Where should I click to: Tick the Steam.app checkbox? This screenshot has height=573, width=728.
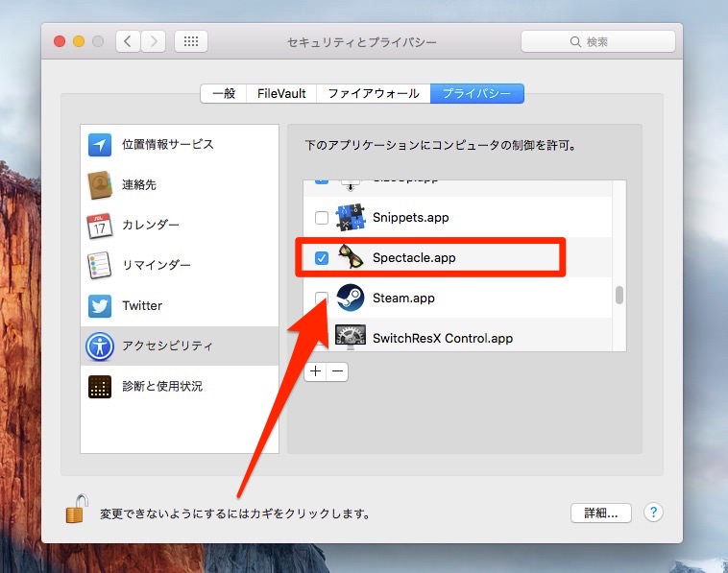(322, 298)
